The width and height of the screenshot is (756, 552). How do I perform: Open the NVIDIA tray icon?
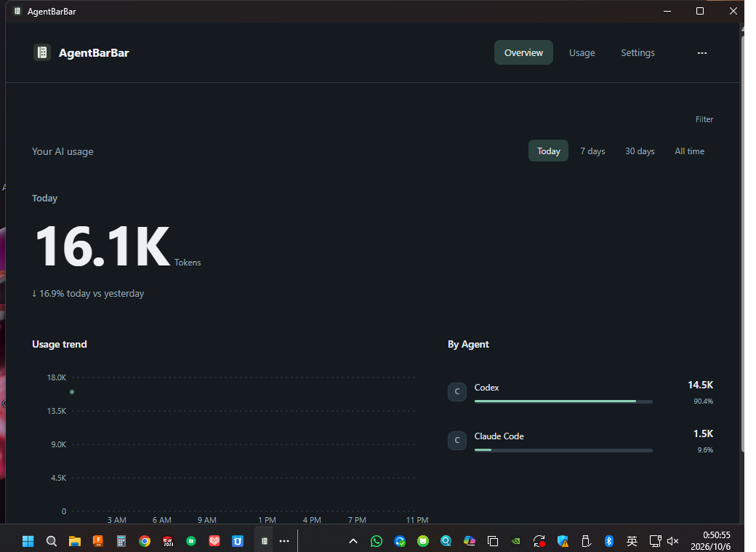[x=516, y=541]
